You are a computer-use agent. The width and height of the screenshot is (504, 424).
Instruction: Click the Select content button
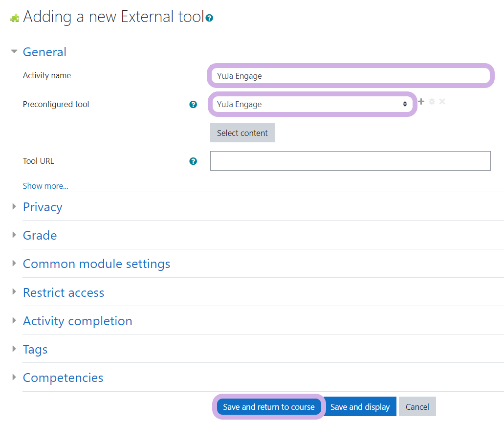(x=242, y=133)
